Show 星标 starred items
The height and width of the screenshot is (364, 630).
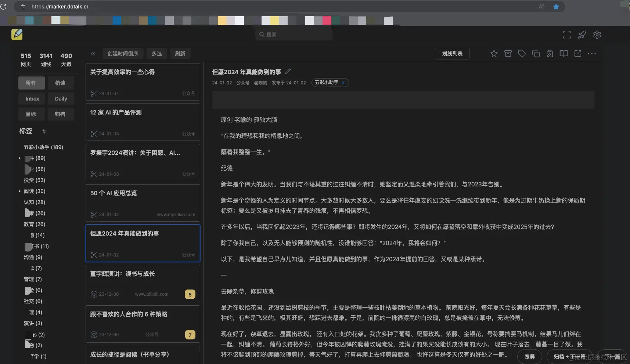31,114
